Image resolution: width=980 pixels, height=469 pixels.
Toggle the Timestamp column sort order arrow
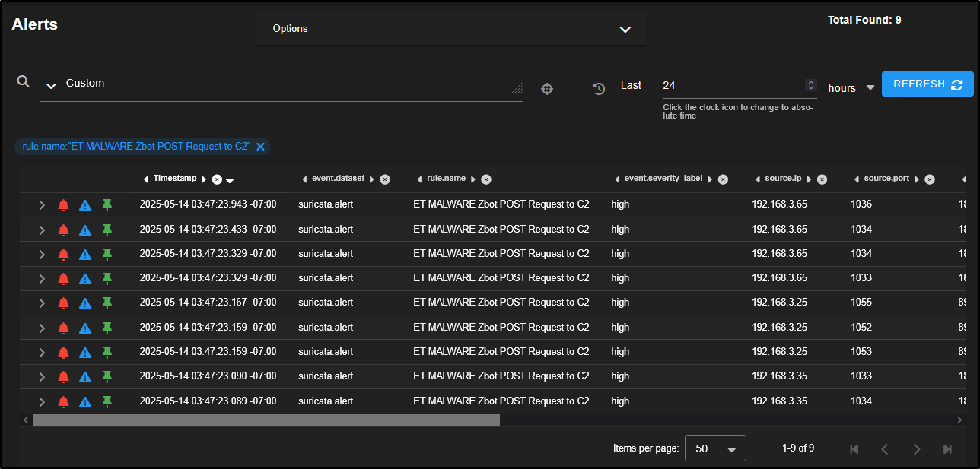[230, 180]
